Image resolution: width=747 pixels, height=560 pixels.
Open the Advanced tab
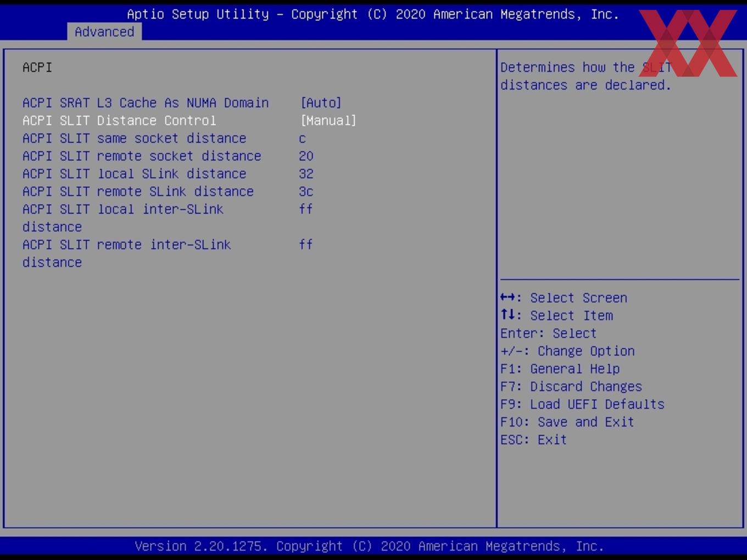[104, 32]
